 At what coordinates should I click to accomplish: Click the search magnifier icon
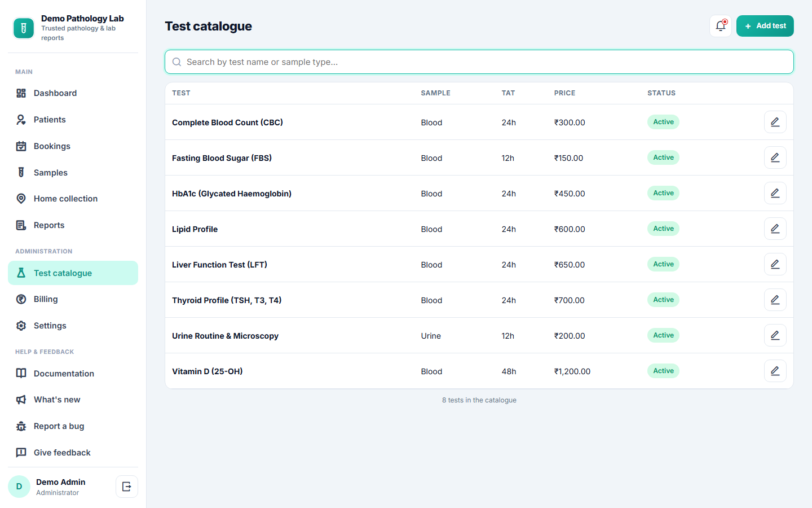pos(176,62)
